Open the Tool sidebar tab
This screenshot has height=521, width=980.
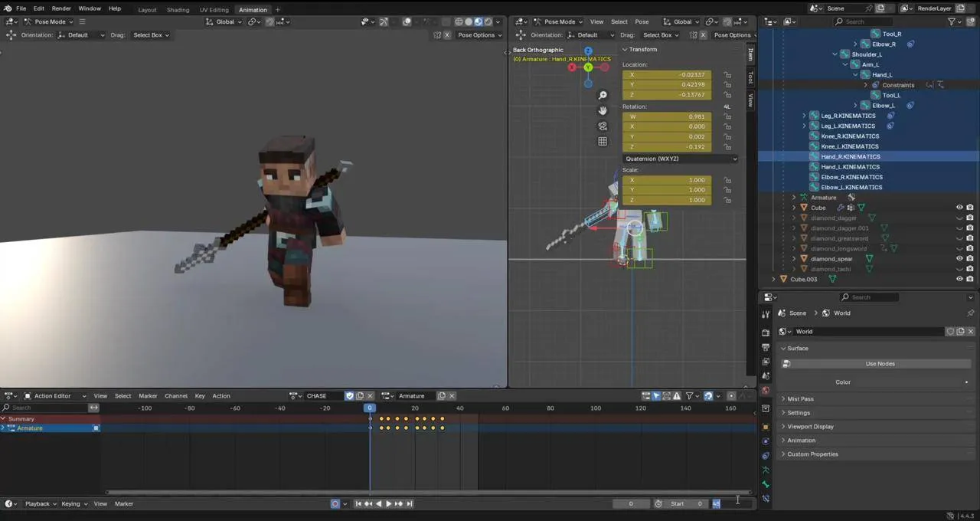[750, 77]
